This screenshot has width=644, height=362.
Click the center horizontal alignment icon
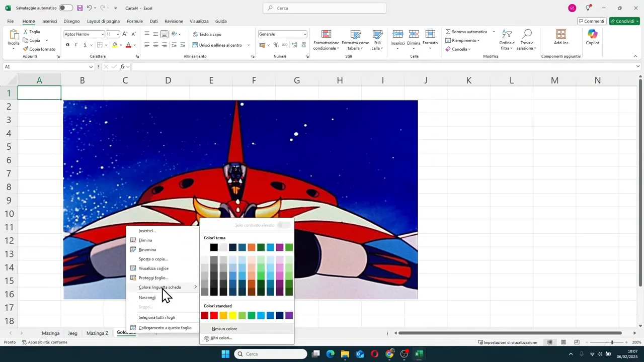[x=155, y=45]
